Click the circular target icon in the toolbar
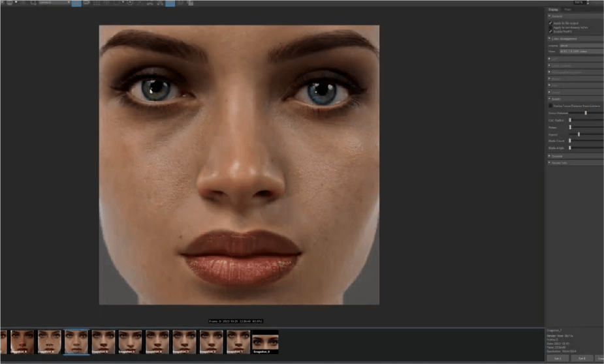This screenshot has height=364, width=604. [x=130, y=3]
